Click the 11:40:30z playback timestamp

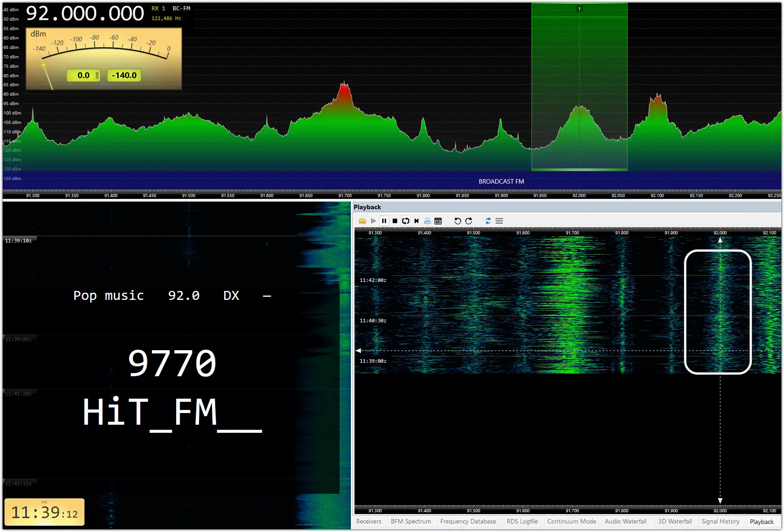click(x=373, y=321)
